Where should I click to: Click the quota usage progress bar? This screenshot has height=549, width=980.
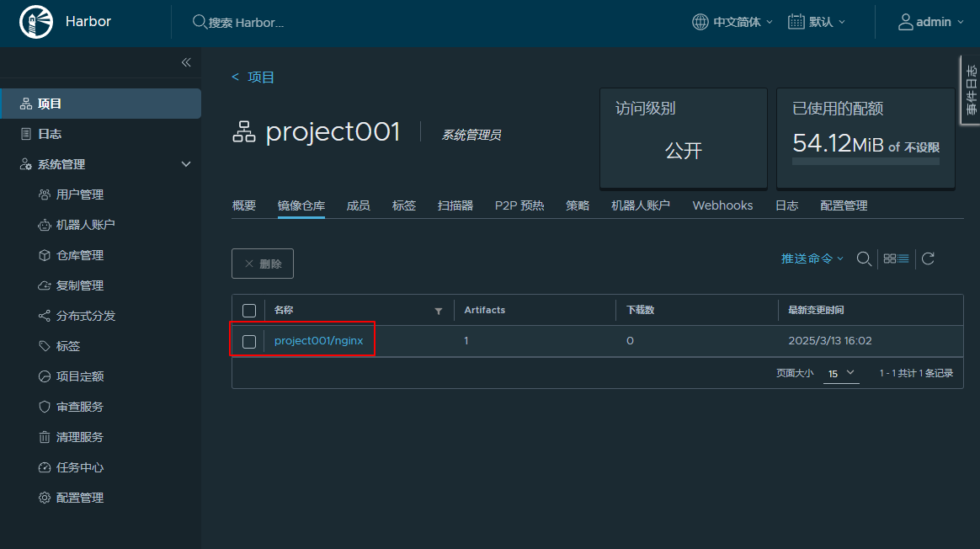[865, 162]
